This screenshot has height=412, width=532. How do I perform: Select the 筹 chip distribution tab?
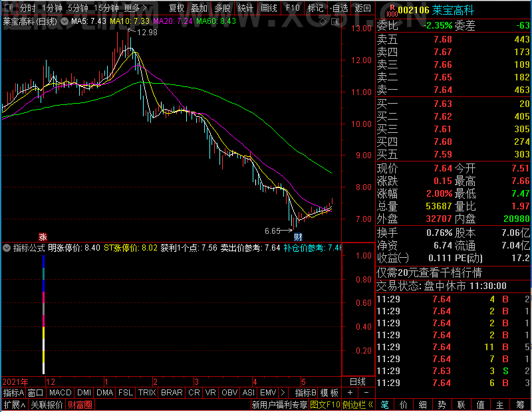tap(521, 405)
